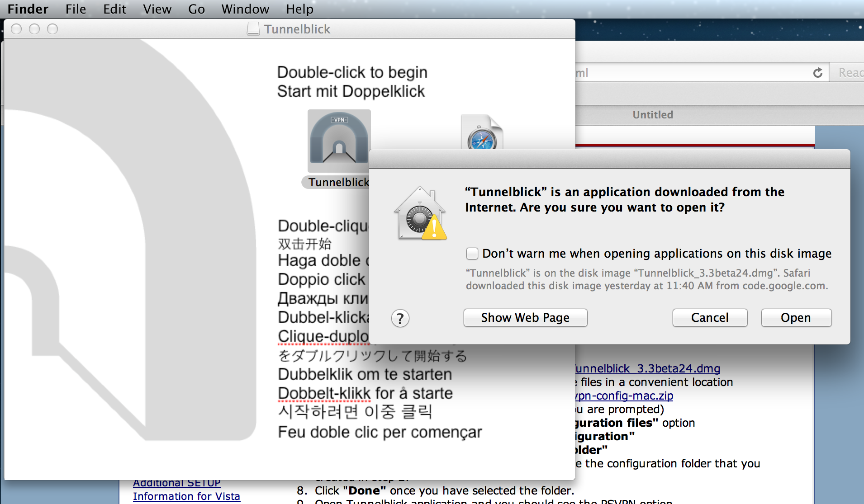Open the View menu
This screenshot has width=864, height=504.
tap(157, 9)
